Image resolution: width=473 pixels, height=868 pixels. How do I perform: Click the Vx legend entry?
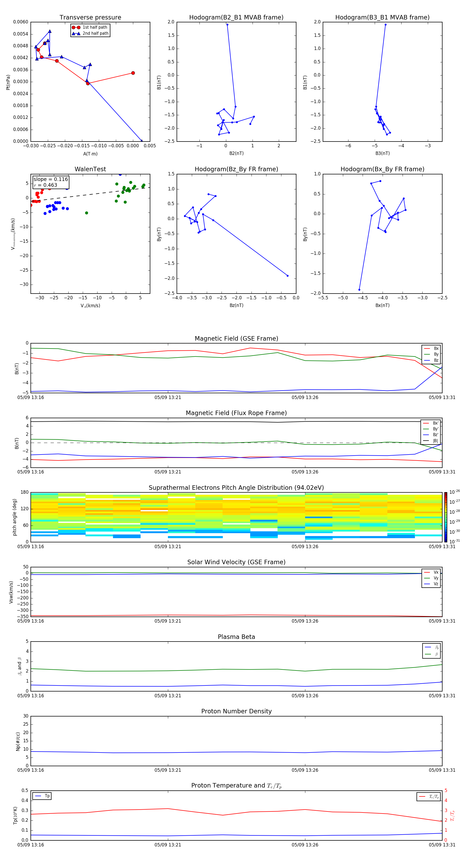[x=431, y=572]
